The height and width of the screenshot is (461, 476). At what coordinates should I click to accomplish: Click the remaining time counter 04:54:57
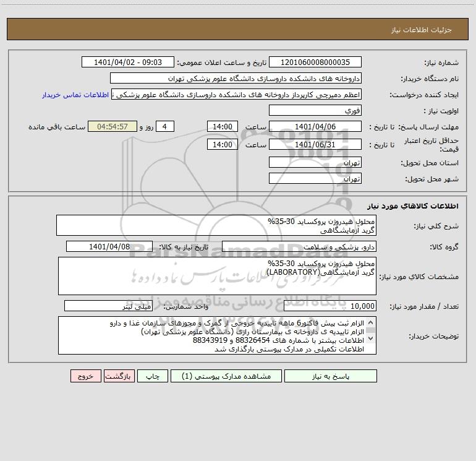coord(113,126)
